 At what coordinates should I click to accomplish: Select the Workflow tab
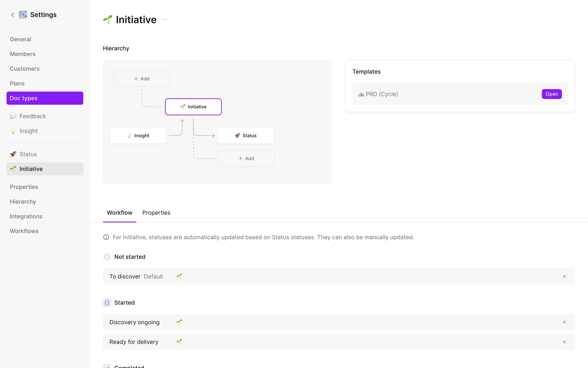(119, 213)
